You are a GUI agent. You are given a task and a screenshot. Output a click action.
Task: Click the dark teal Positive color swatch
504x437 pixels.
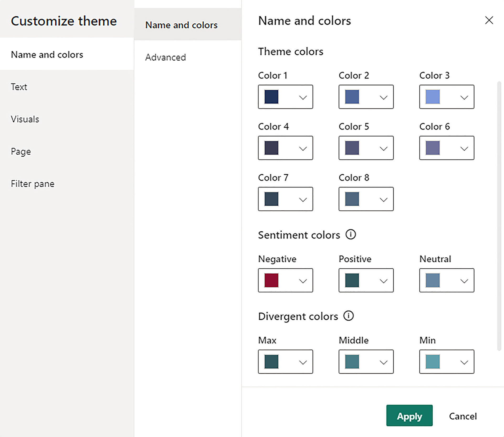coord(352,280)
